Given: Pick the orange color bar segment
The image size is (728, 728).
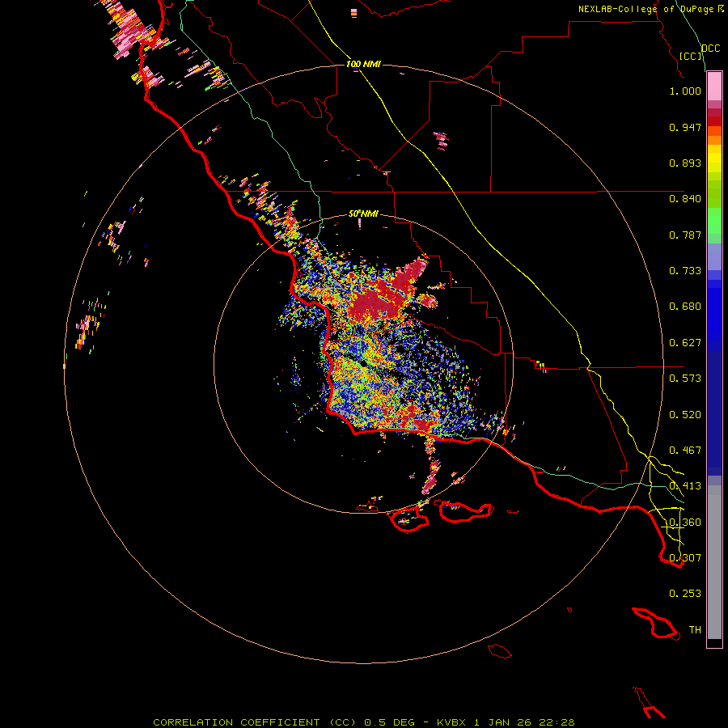Looking at the screenshot, I should pyautogui.click(x=714, y=140).
